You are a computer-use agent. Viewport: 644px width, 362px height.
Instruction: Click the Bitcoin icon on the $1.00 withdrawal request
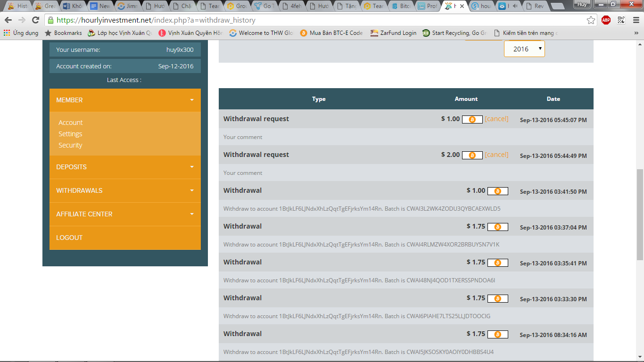pyautogui.click(x=472, y=120)
